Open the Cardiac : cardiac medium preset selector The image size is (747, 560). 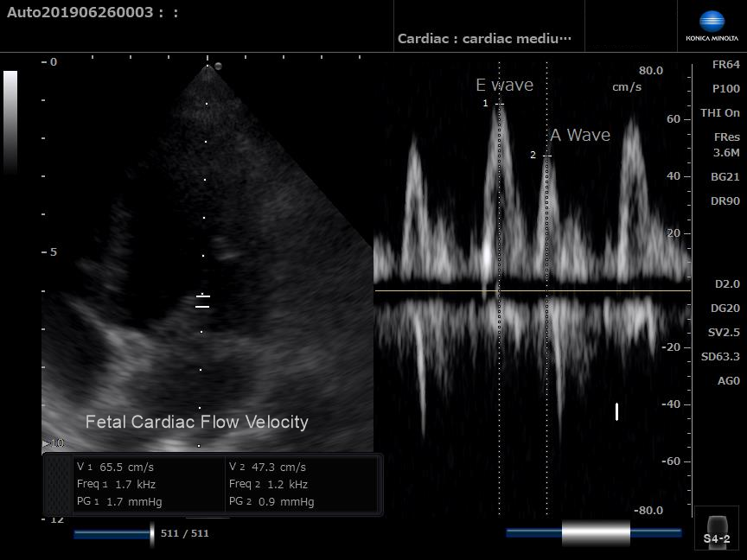484,39
